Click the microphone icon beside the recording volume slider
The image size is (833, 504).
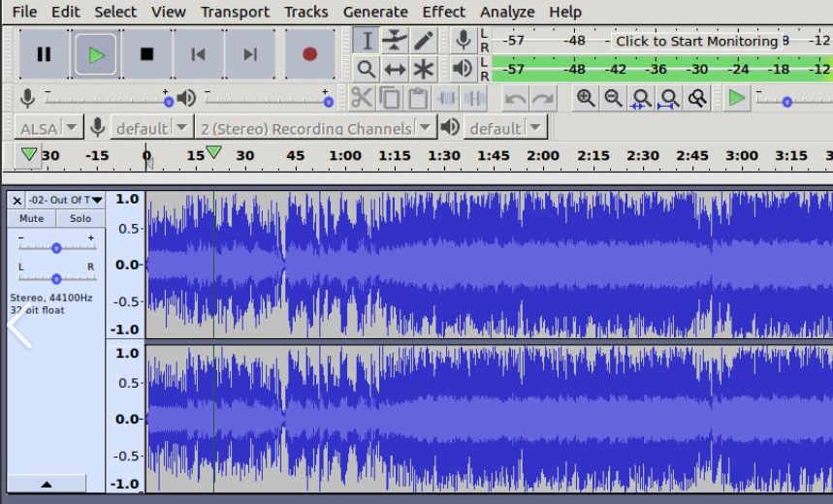[27, 98]
